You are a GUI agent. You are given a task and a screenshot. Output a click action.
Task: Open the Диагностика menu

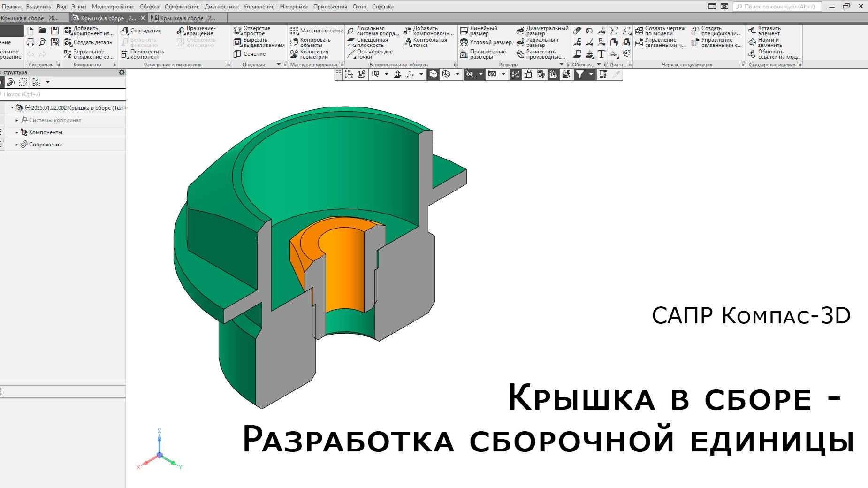pos(221,7)
